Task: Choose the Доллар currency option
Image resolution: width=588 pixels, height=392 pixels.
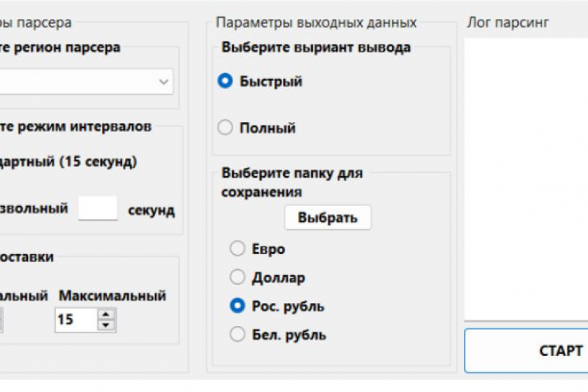Action: coord(237,278)
